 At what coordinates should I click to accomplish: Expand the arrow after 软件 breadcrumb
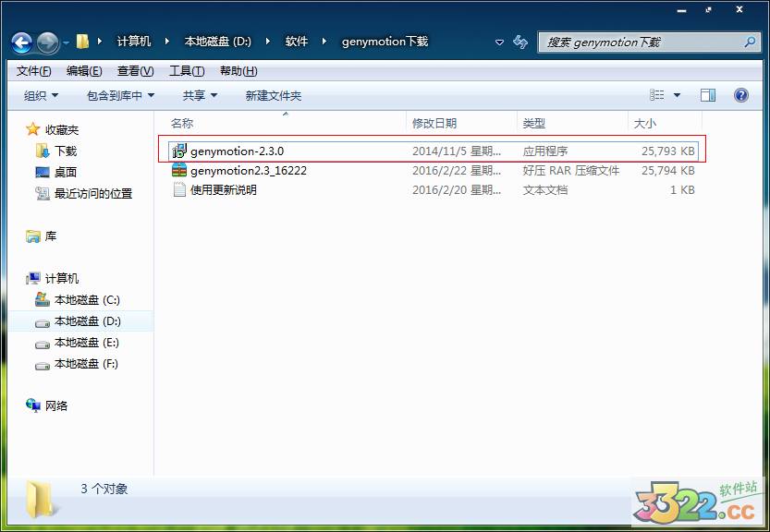324,42
